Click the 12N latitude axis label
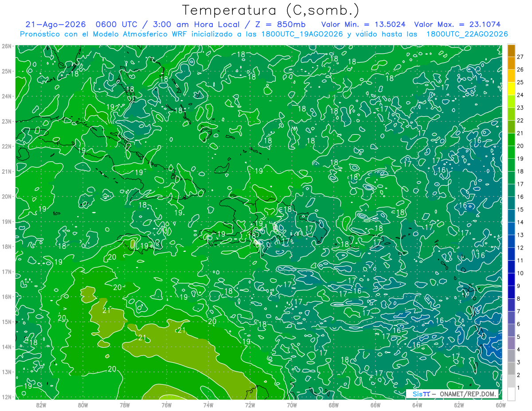Viewport: 532px width, 411px height. [7, 397]
